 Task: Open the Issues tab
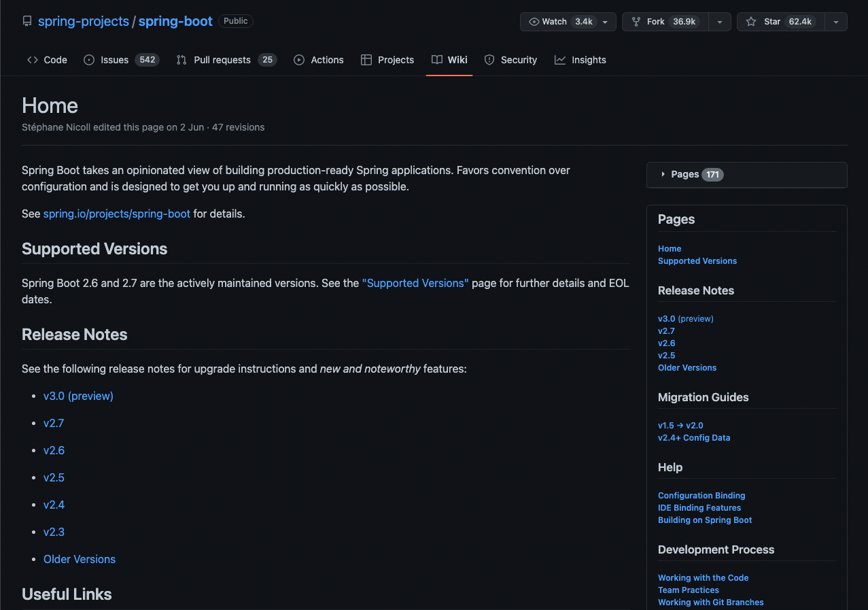pos(122,60)
